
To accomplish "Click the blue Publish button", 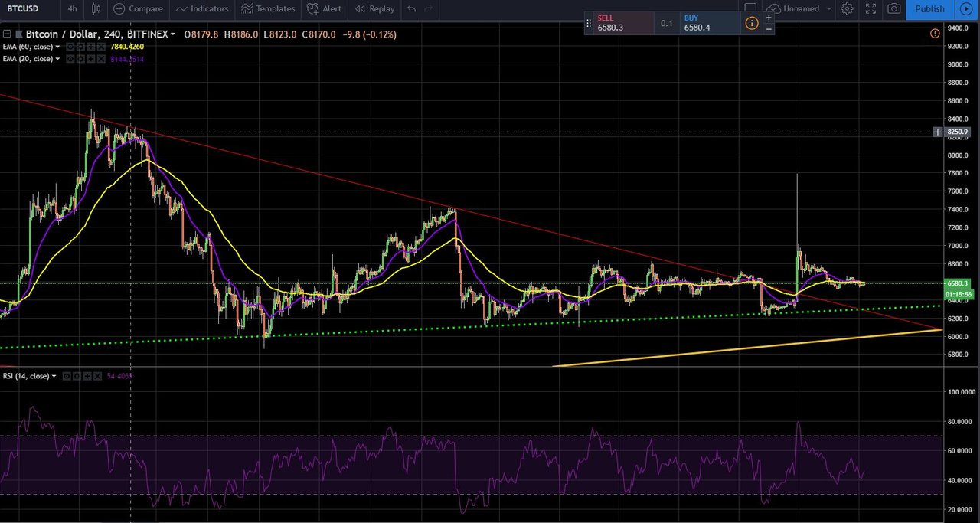I will click(x=929, y=8).
